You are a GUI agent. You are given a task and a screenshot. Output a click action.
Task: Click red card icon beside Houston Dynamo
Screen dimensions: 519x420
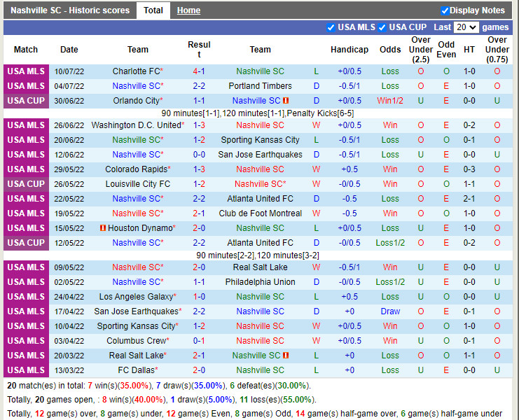click(x=102, y=228)
